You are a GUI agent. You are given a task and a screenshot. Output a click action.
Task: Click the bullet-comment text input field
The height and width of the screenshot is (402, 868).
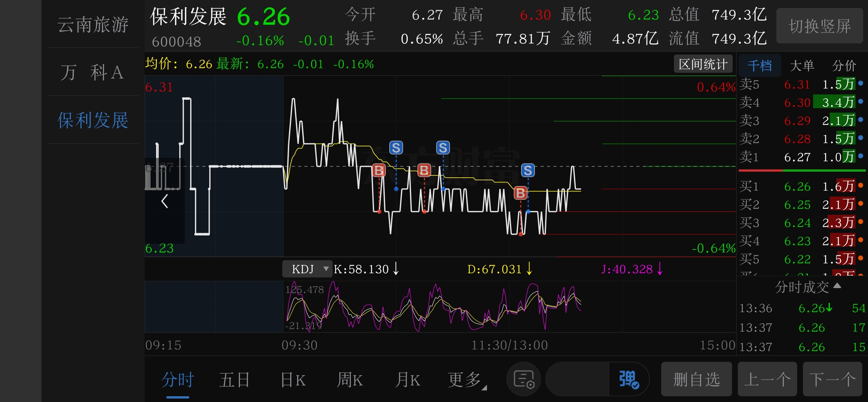click(577, 379)
